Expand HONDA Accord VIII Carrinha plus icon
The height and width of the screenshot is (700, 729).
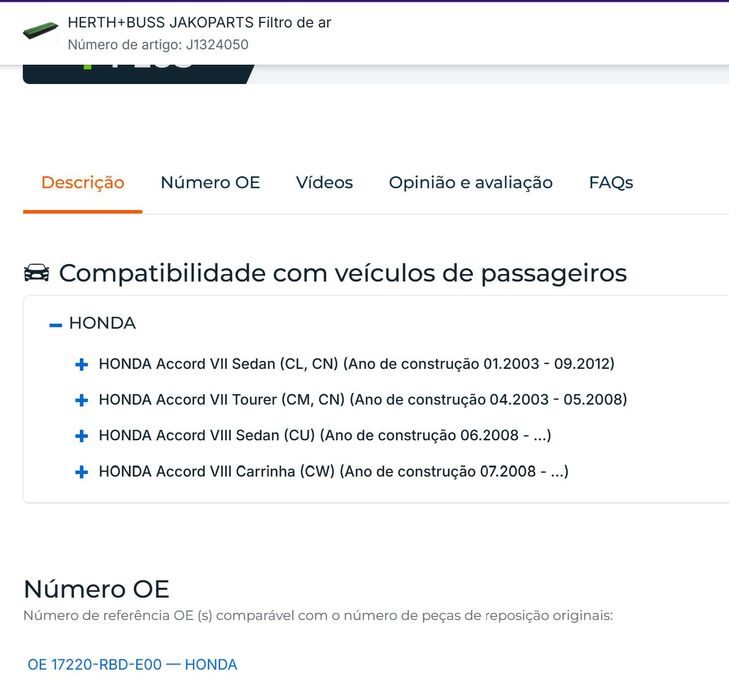[x=82, y=472]
